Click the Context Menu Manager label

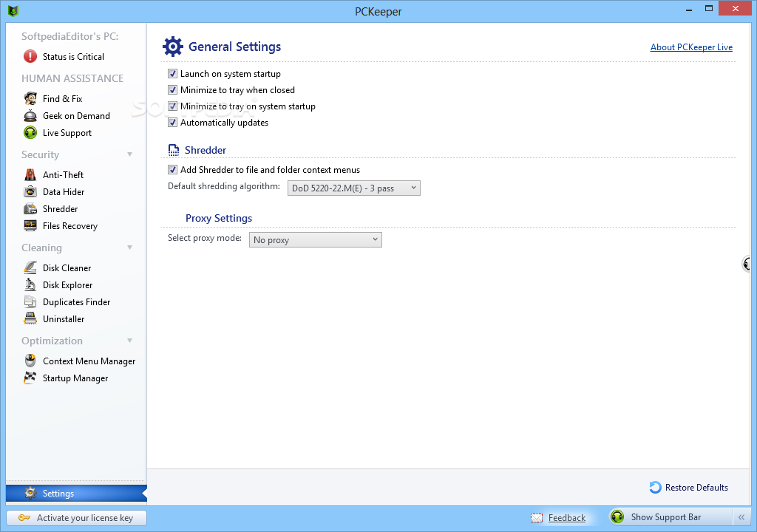pyautogui.click(x=89, y=361)
